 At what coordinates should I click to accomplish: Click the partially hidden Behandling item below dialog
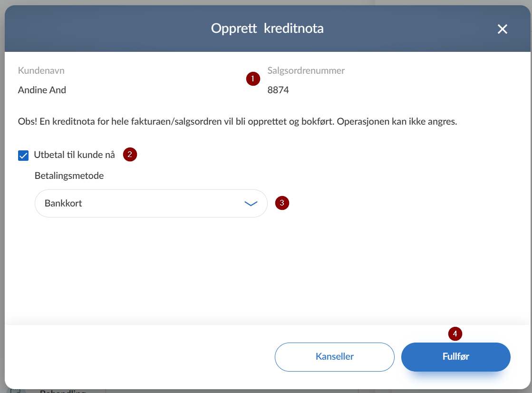point(63,391)
